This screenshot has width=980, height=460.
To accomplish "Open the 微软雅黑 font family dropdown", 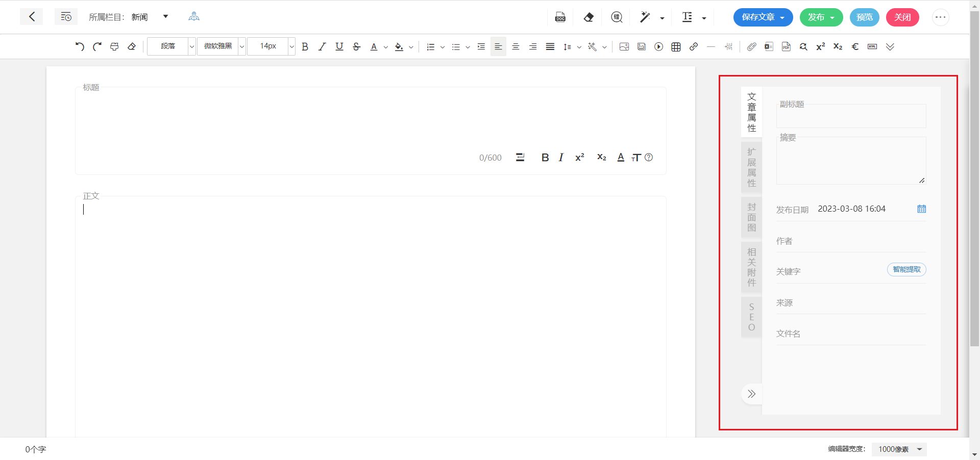I will (x=221, y=46).
